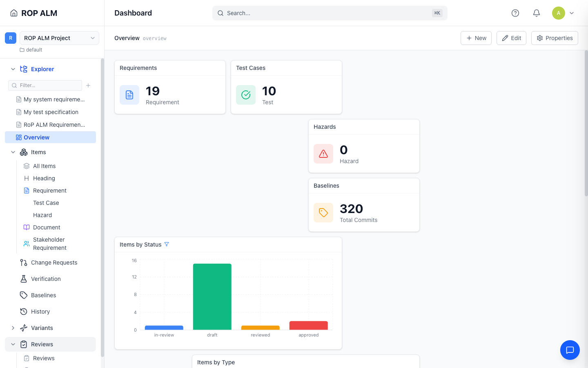Open the account menu chevron

[572, 13]
